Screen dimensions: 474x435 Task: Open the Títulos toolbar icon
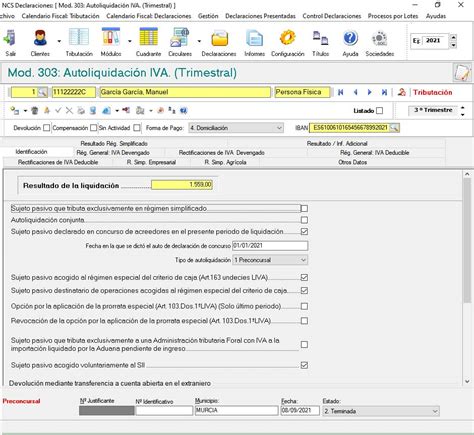tap(320, 38)
